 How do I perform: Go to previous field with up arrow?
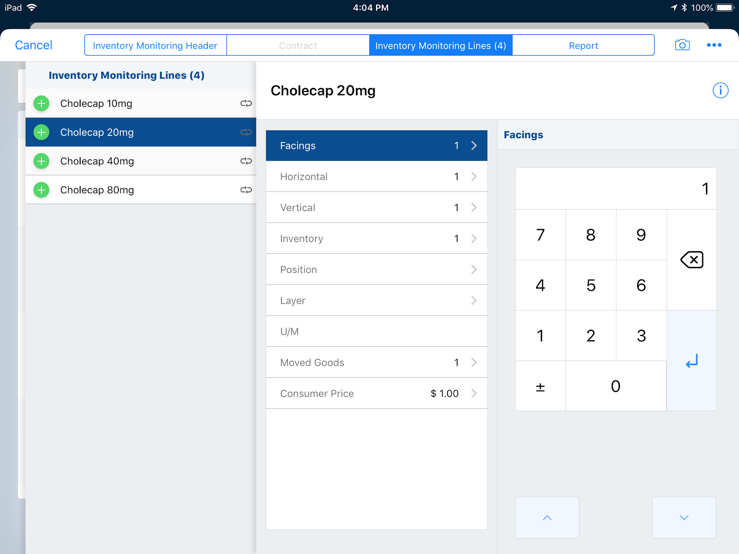click(x=547, y=518)
